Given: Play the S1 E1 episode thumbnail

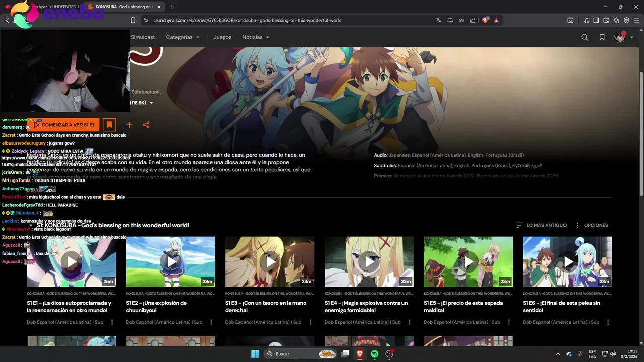Looking at the screenshot, I should click(71, 262).
